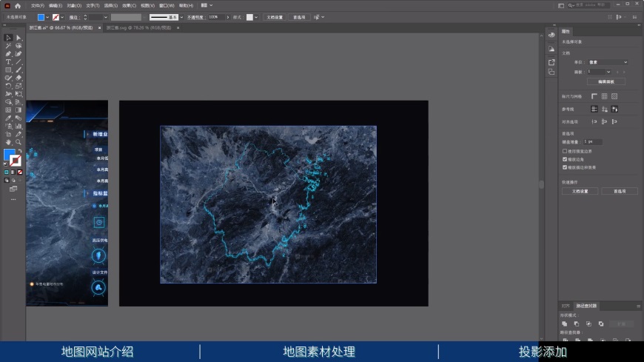Toggle 使用预览边界 checkbox
This screenshot has width=644, height=362.
565,151
